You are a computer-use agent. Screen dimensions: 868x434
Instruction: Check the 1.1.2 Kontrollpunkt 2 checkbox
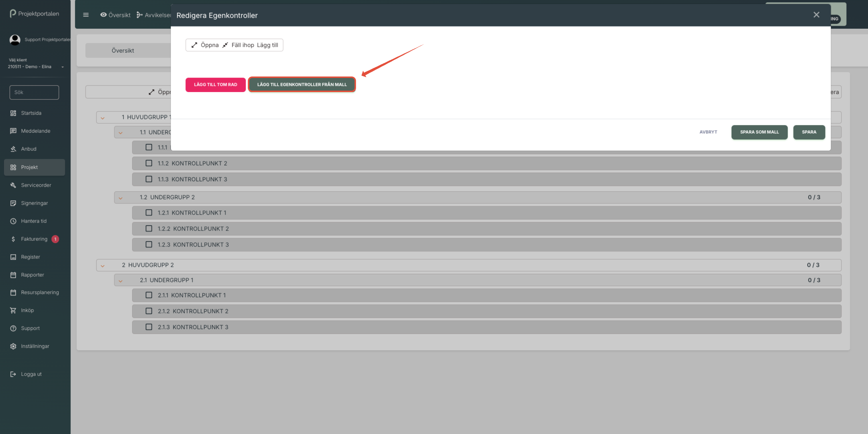(149, 163)
